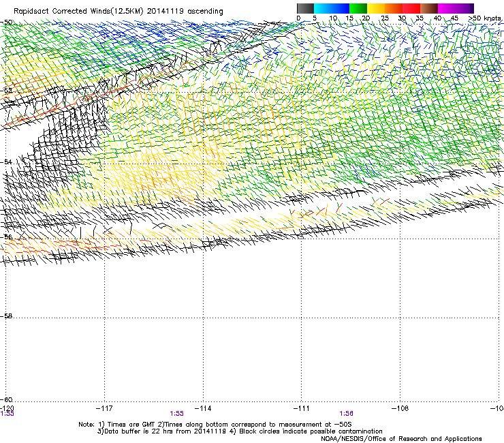Click the '10' legend scale number
Viewport: 504px width, 443px height.
(333, 18)
